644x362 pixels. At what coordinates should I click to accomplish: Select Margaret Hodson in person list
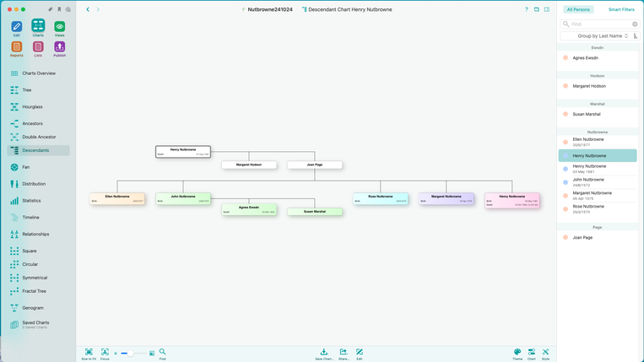tap(598, 86)
